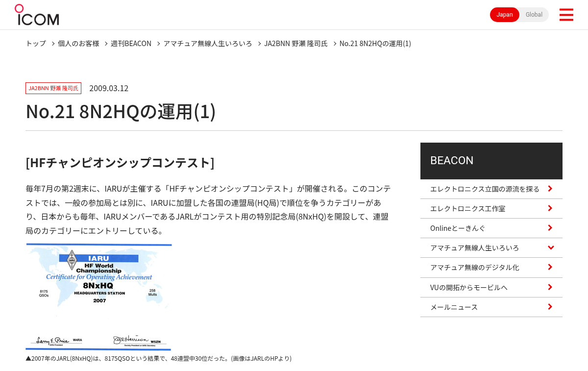Click arrow beside エレクトロニクス工作室
Image resolution: width=588 pixels, height=371 pixels.
click(550, 208)
